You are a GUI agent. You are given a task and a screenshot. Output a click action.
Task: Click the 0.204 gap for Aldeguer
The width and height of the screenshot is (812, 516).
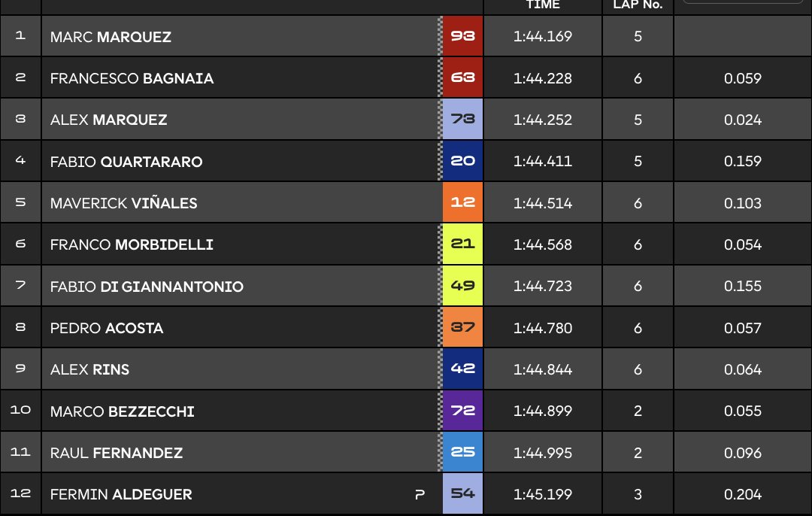(x=743, y=494)
